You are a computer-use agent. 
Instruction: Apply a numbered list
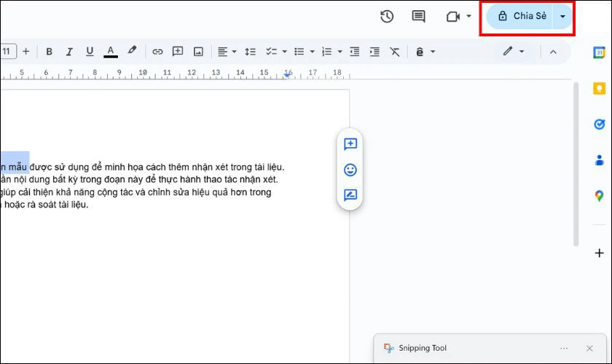click(326, 52)
